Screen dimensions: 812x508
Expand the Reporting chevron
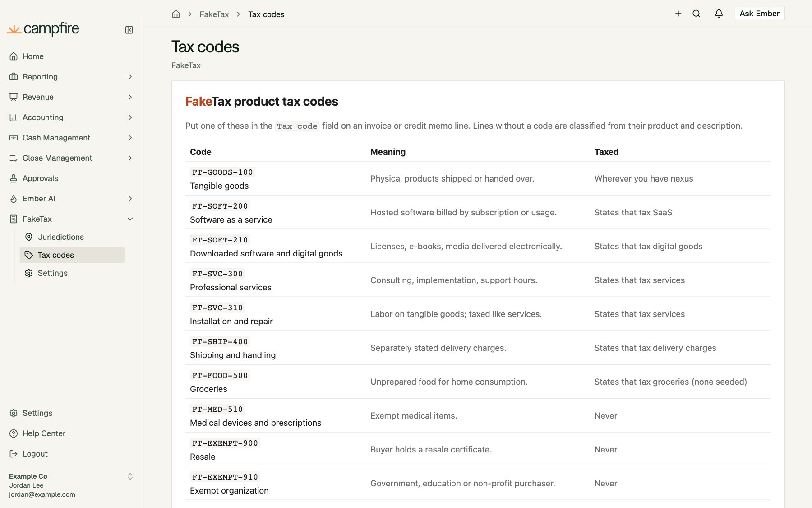(x=130, y=77)
